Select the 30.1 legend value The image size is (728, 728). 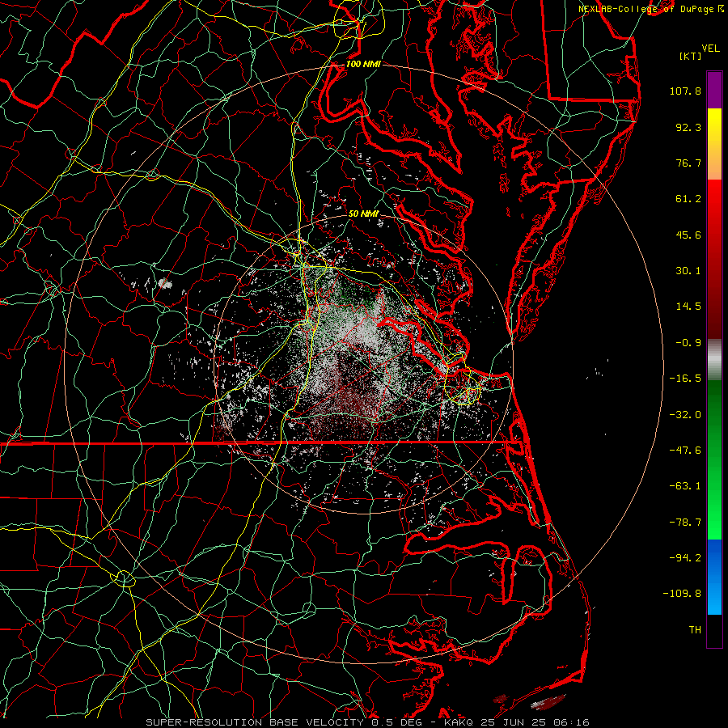coord(688,271)
